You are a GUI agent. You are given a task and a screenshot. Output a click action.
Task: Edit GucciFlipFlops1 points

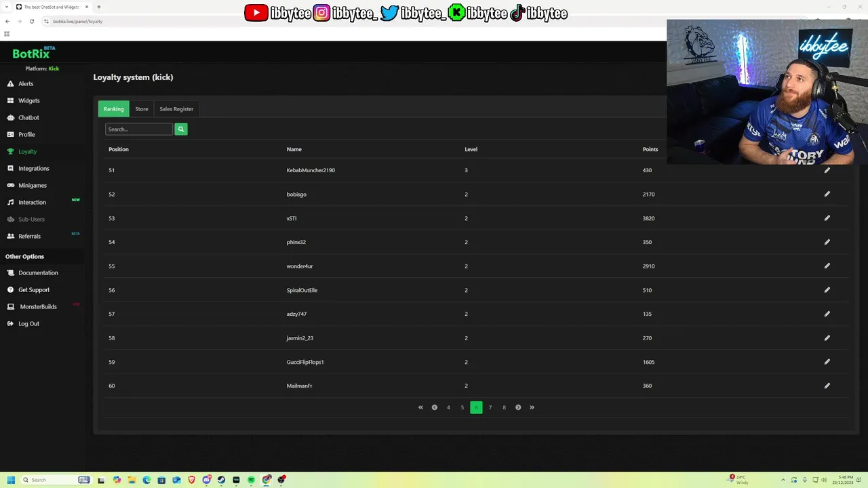(x=827, y=362)
